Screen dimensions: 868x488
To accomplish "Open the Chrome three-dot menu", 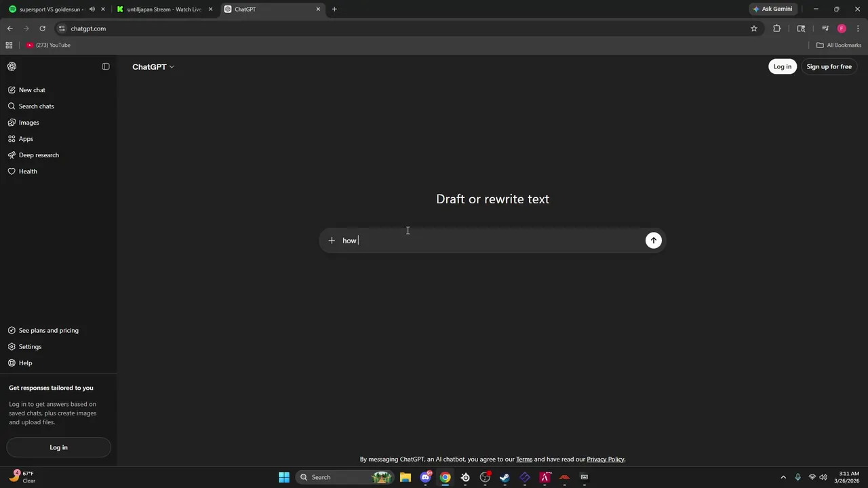I will click(859, 28).
